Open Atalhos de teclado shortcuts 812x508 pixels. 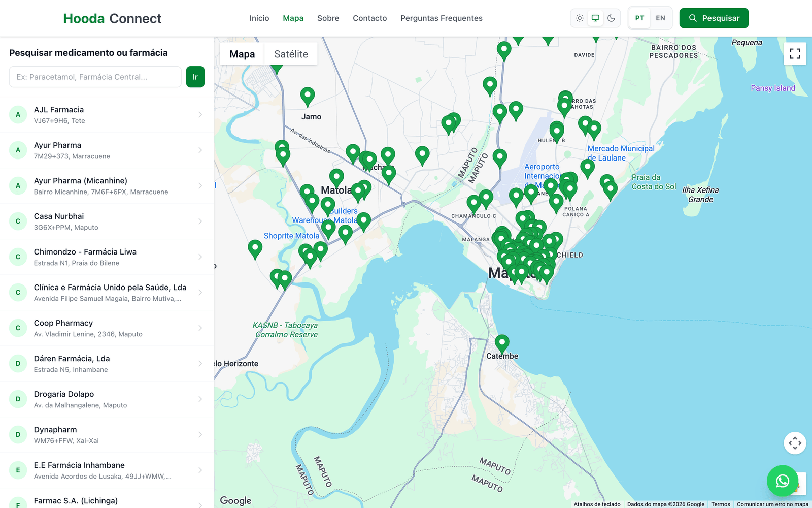pos(597,504)
